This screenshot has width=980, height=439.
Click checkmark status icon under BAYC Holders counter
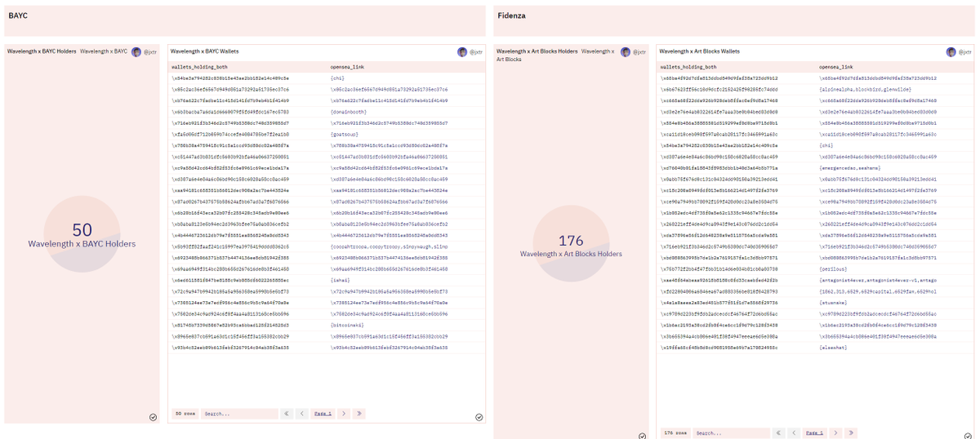[x=154, y=416]
